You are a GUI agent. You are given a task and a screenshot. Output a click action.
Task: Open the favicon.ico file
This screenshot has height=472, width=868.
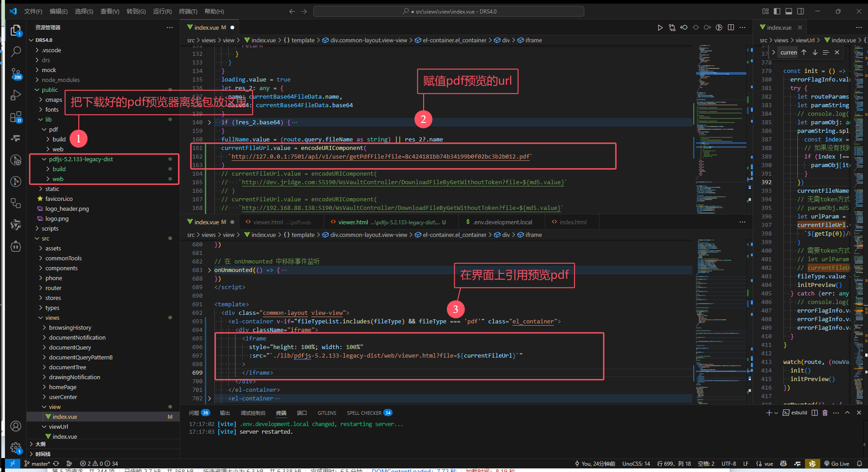[x=59, y=199]
